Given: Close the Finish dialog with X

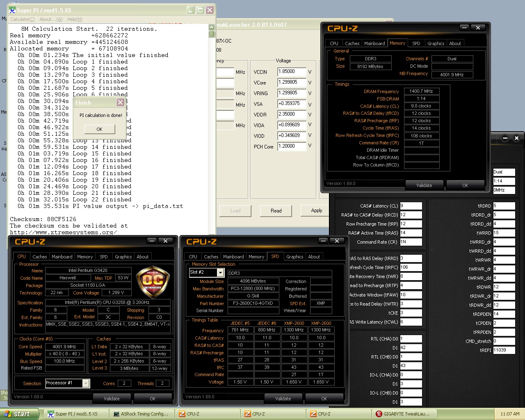Looking at the screenshot, I should (x=120, y=102).
